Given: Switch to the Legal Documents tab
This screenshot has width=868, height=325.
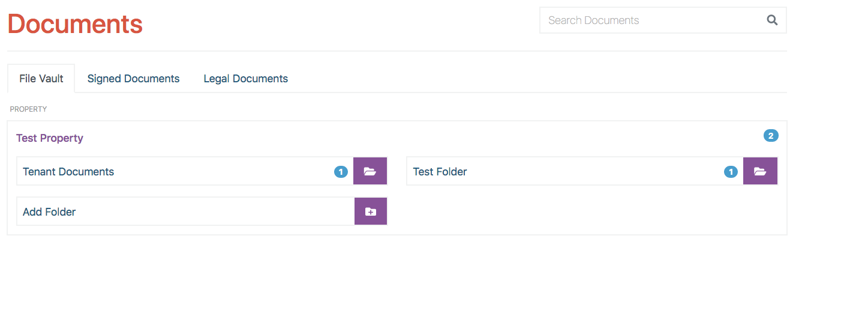Looking at the screenshot, I should (246, 79).
